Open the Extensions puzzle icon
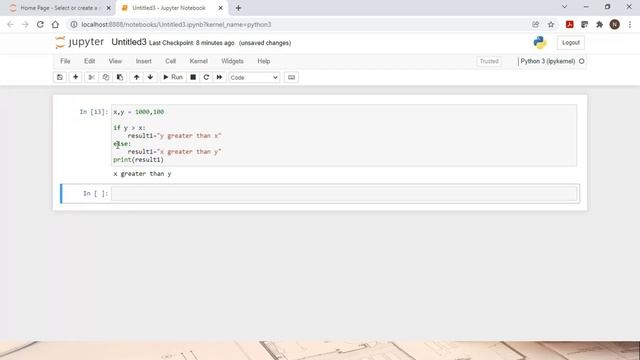Viewport: 640px width, 360px height. coord(599,25)
